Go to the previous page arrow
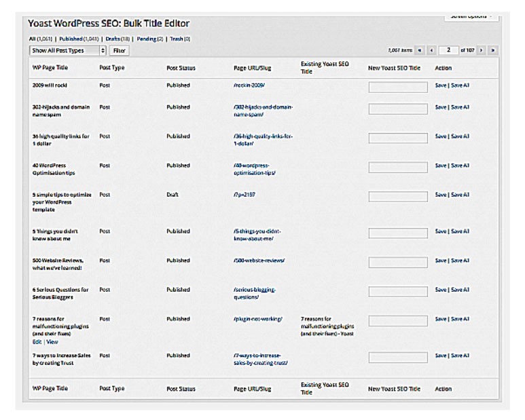Image resolution: width=525 pixels, height=420 pixels. [431, 50]
